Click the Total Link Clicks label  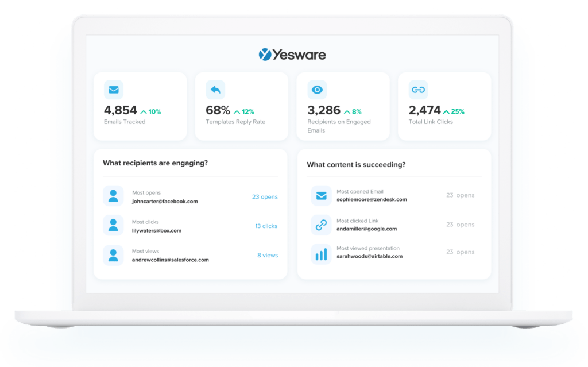tap(431, 122)
